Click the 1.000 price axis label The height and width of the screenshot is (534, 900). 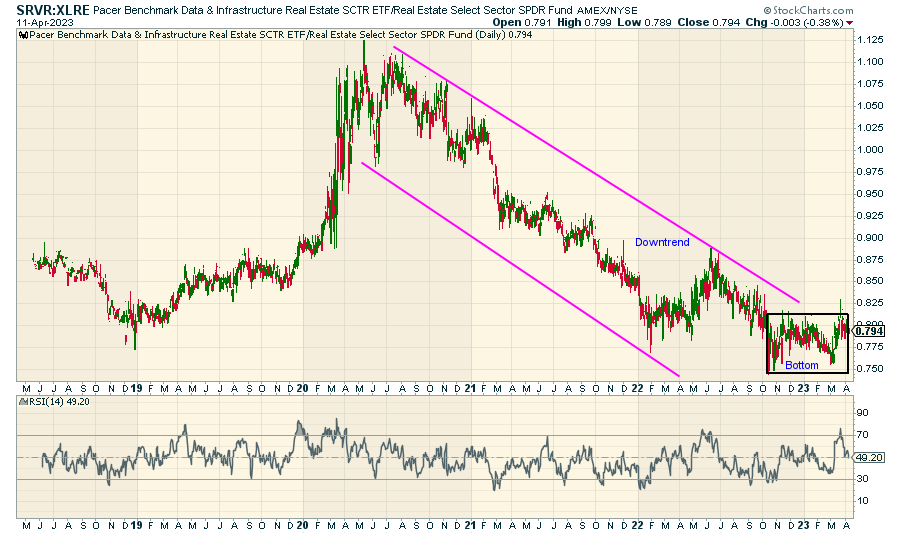tap(870, 150)
